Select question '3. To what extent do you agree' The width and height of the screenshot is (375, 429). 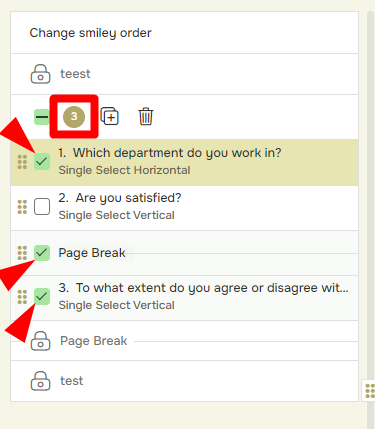tap(204, 288)
